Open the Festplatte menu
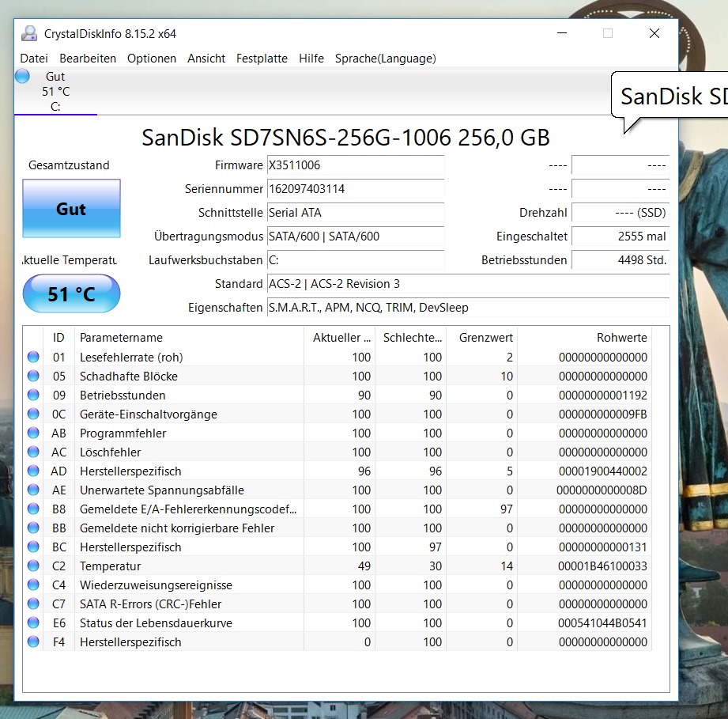 click(262, 59)
